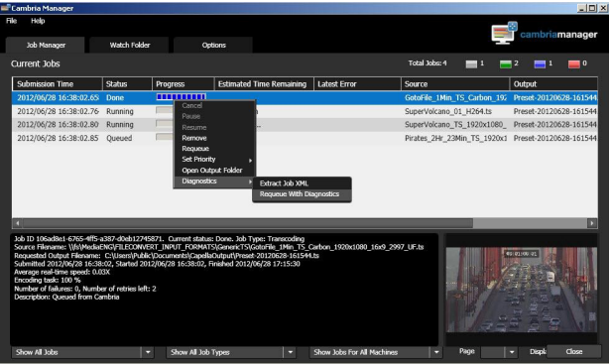Open the File menu
The width and height of the screenshot is (611, 364).
coord(11,21)
